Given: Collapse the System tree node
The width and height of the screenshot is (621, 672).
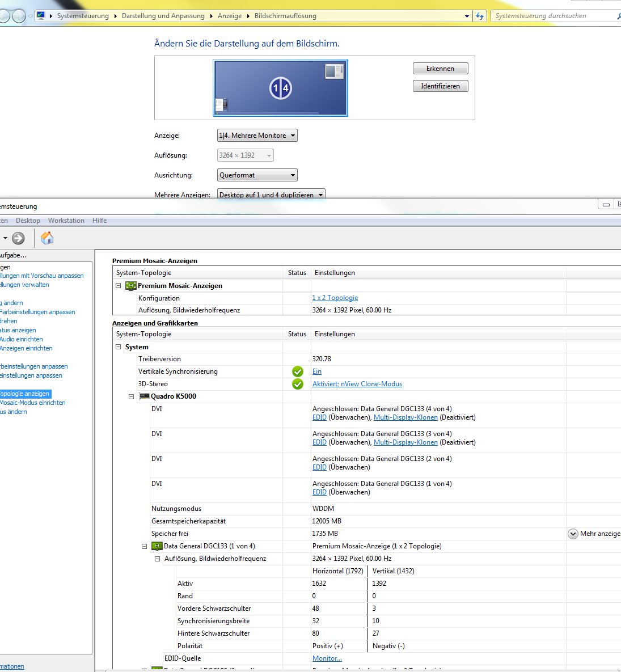Looking at the screenshot, I should 119,346.
